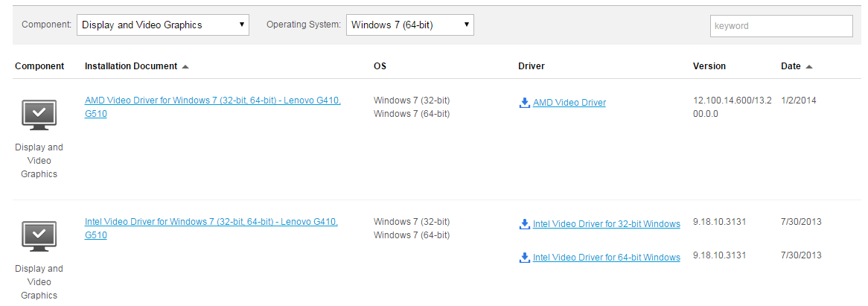Click Windows 7 (64-bit) in AMD row
868x306 pixels.
coord(412,114)
